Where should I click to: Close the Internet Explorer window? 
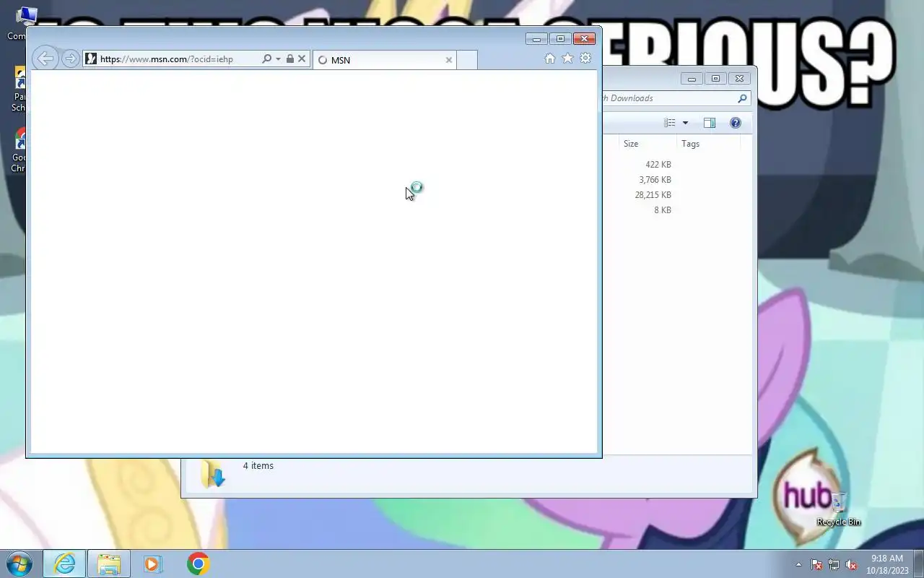(x=584, y=39)
